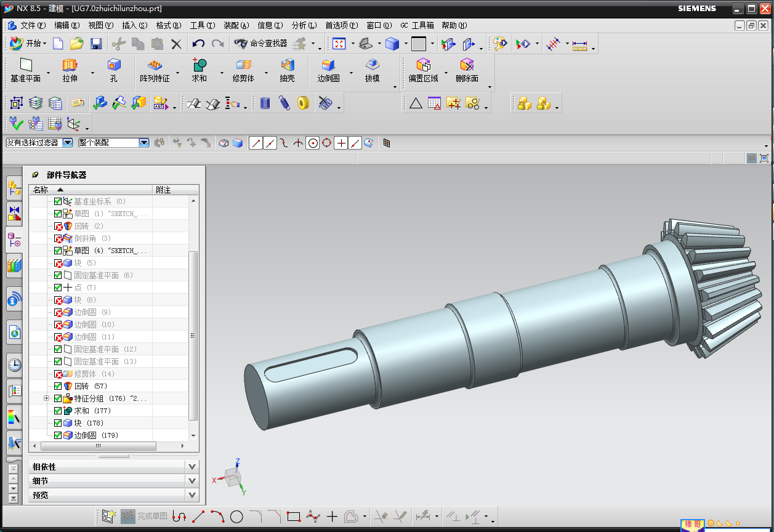Click the 命令查找器 command finder button
Viewport: 774px width, 532px height.
[261, 44]
